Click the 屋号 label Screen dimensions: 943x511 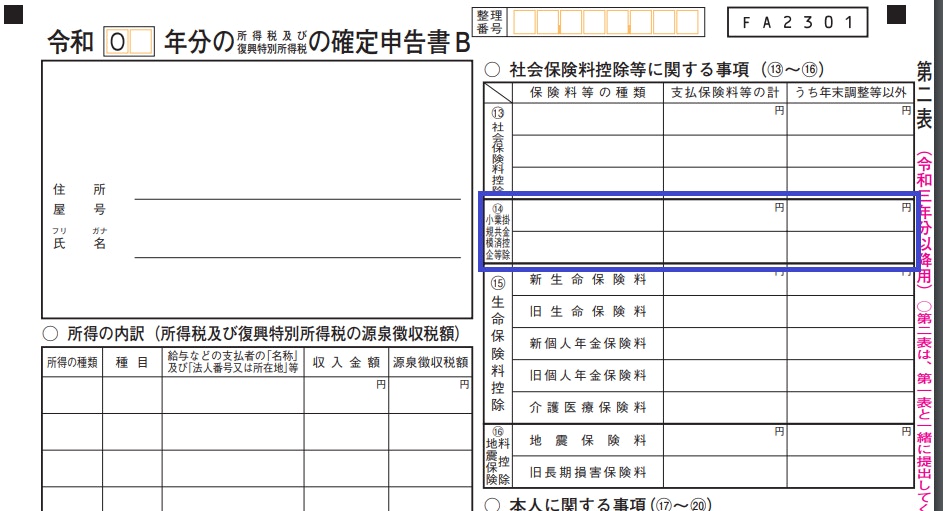pos(79,209)
